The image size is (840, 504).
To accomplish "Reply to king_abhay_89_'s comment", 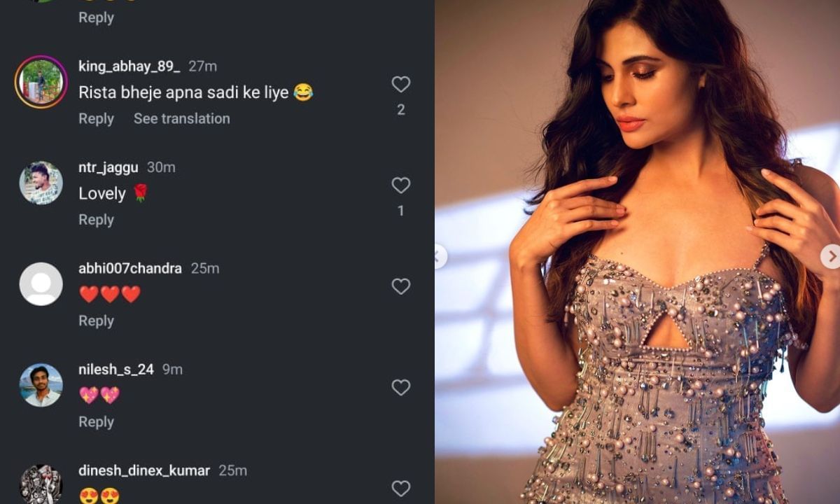I will pos(96,119).
